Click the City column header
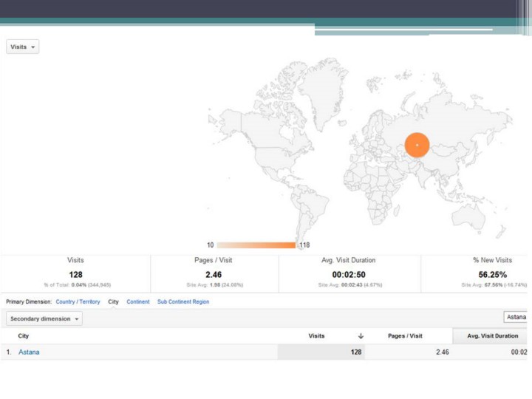 click(x=24, y=336)
